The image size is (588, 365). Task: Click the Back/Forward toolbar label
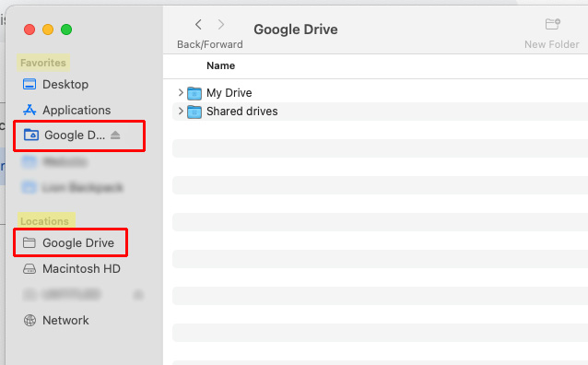(x=210, y=44)
